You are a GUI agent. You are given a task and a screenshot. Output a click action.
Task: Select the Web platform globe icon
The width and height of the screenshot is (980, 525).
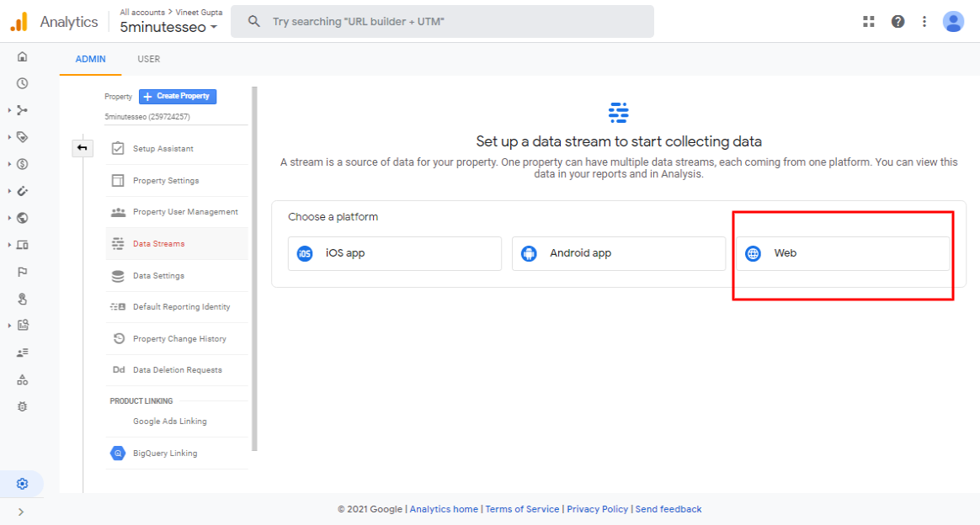752,252
